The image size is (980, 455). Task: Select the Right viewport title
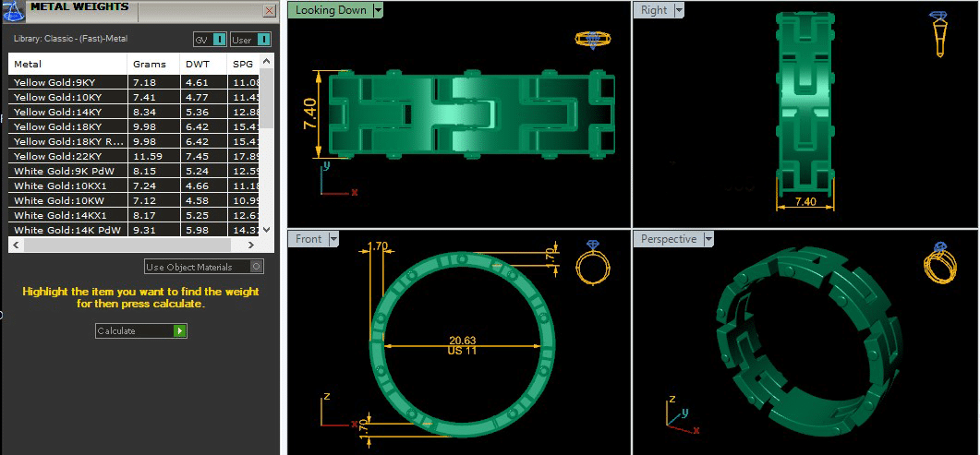(x=654, y=10)
